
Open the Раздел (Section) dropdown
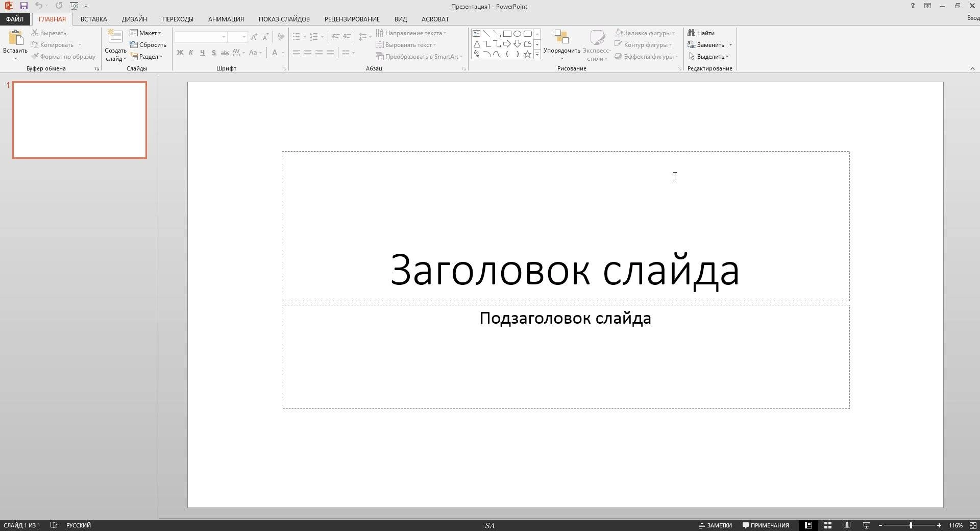pyautogui.click(x=146, y=56)
